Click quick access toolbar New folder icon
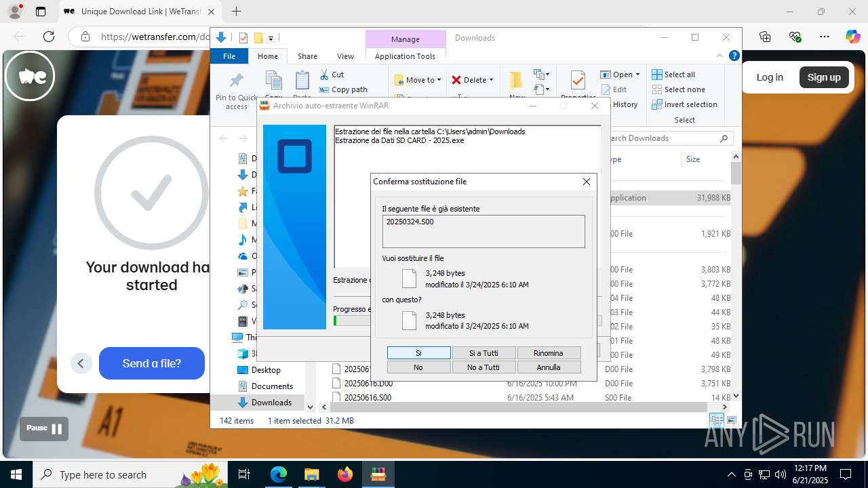Viewport: 868px width, 488px height. click(x=258, y=38)
